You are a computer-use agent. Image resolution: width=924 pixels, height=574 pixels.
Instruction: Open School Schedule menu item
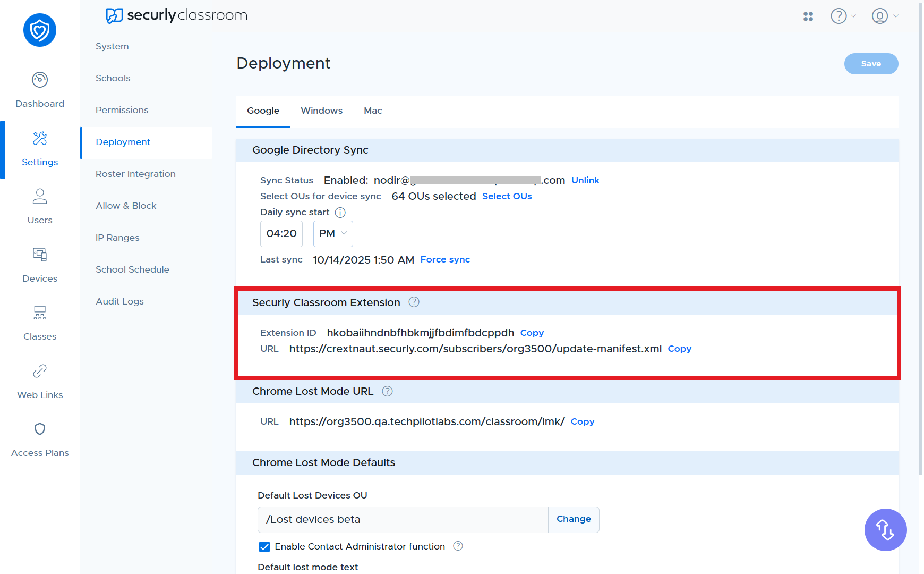(x=132, y=269)
